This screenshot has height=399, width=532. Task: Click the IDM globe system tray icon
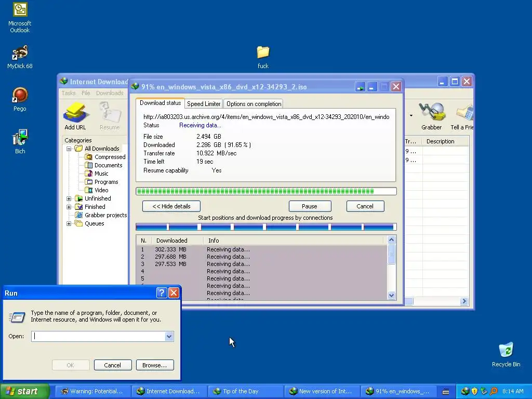tap(465, 391)
